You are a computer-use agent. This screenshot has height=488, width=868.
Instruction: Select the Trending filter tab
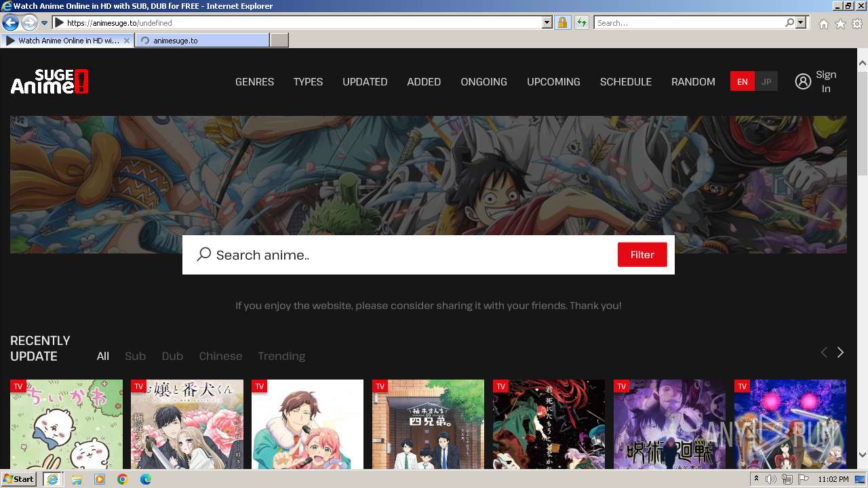281,356
